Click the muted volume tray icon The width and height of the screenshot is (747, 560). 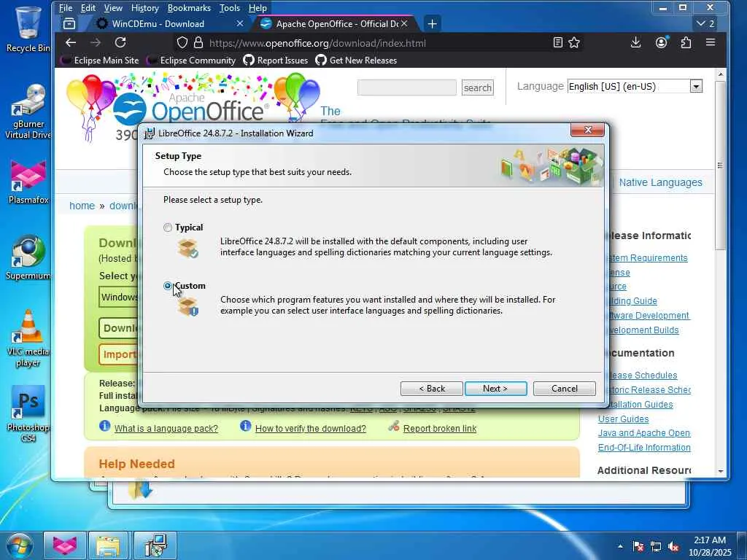coord(673,547)
